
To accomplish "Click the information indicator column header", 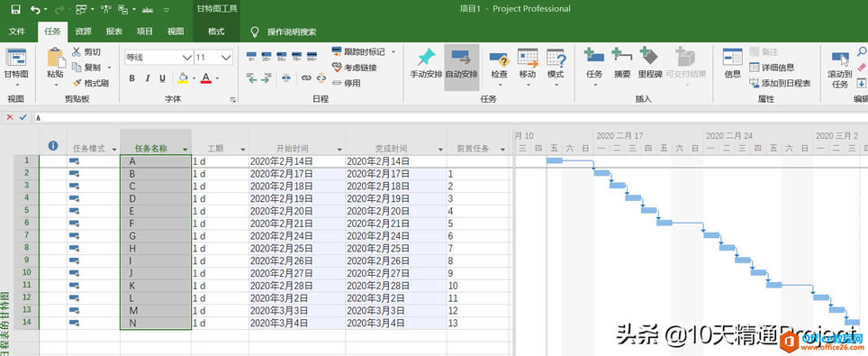I will 53,146.
